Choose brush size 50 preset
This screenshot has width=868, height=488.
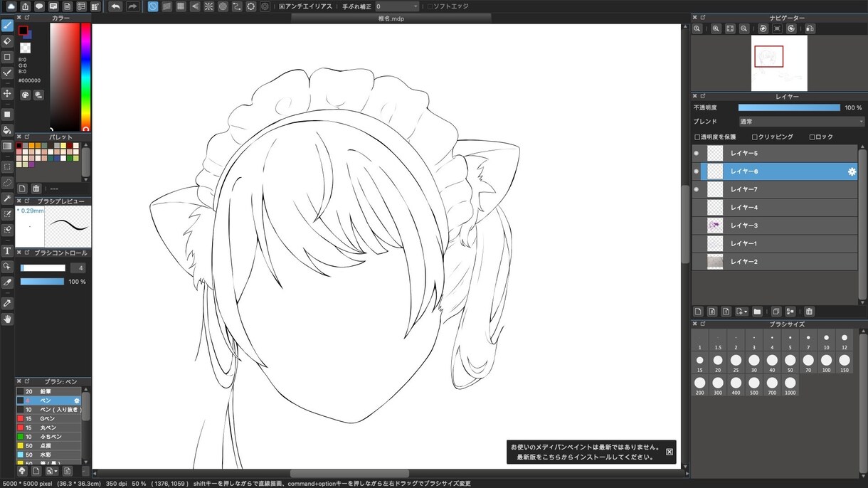790,364
